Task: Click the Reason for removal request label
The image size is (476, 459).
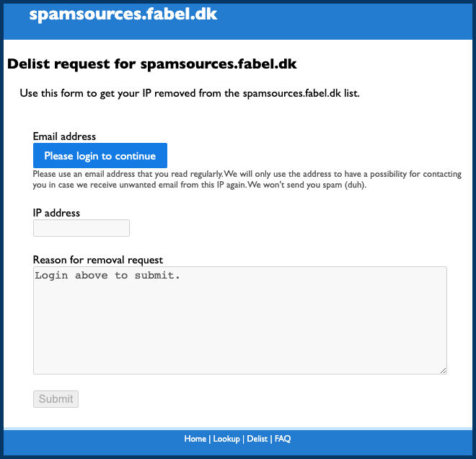Action: (98, 260)
